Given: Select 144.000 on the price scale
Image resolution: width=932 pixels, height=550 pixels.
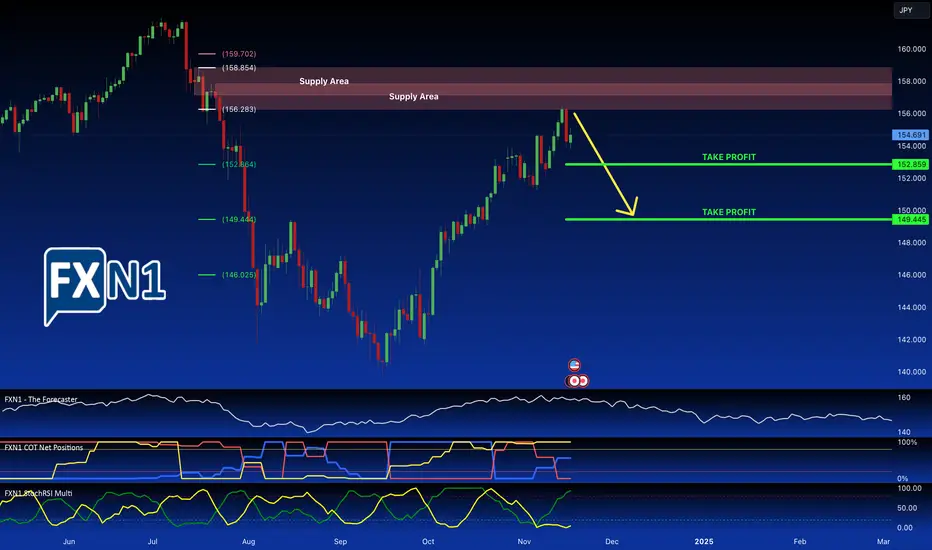Looking at the screenshot, I should click(911, 307).
